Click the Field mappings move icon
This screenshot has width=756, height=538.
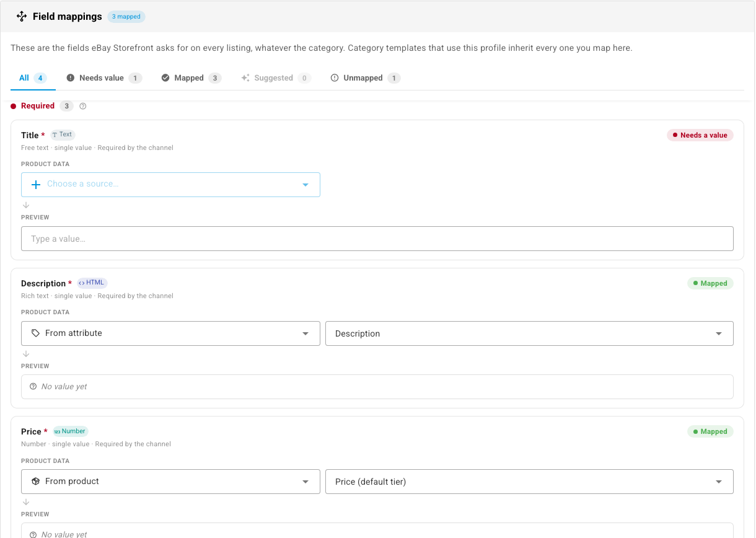point(22,17)
